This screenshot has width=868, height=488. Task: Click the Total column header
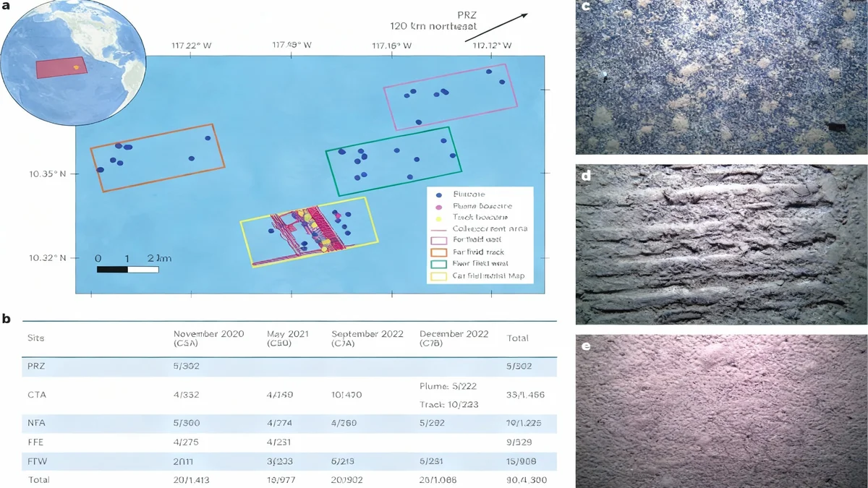click(517, 338)
